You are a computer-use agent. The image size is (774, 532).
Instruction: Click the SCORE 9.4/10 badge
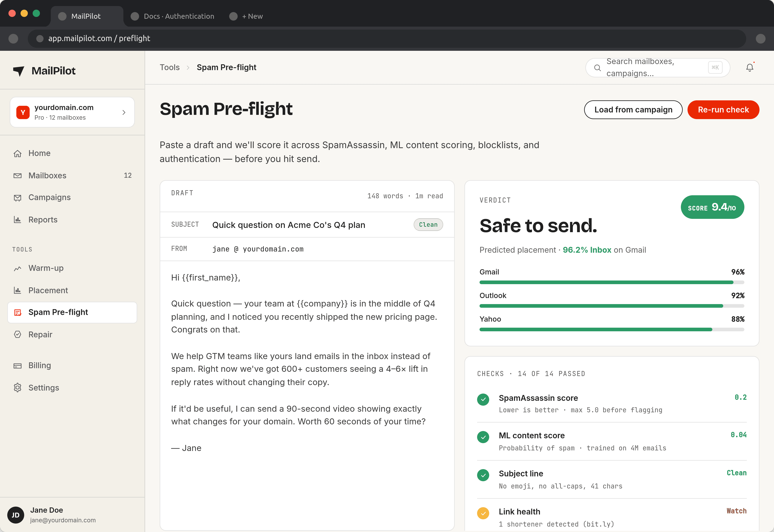[712, 207]
